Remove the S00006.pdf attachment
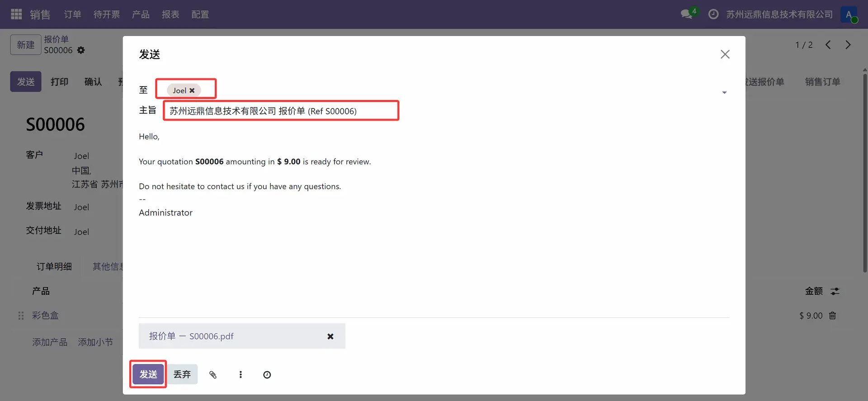Viewport: 868px width, 401px height. (330, 336)
